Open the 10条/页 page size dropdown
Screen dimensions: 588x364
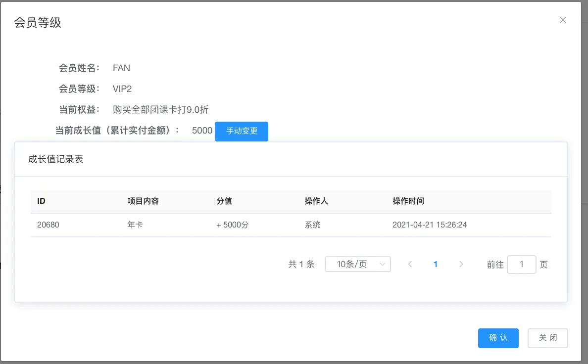click(357, 264)
